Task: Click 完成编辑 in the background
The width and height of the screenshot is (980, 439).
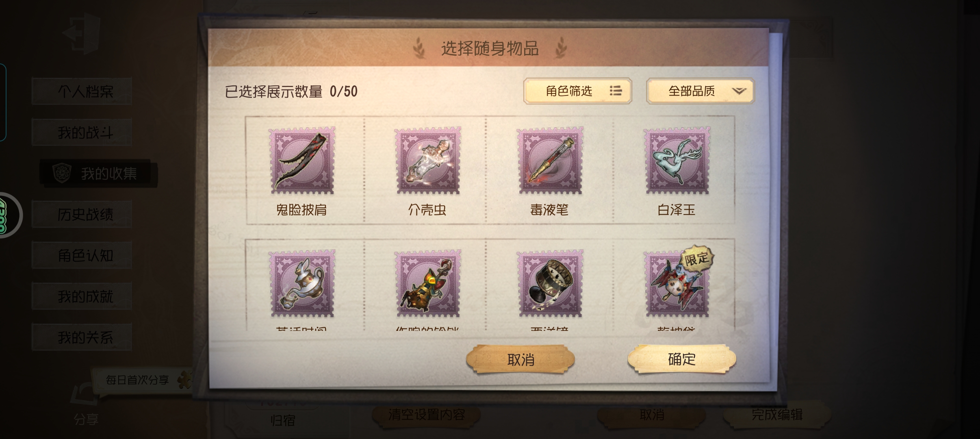Action: point(777,415)
